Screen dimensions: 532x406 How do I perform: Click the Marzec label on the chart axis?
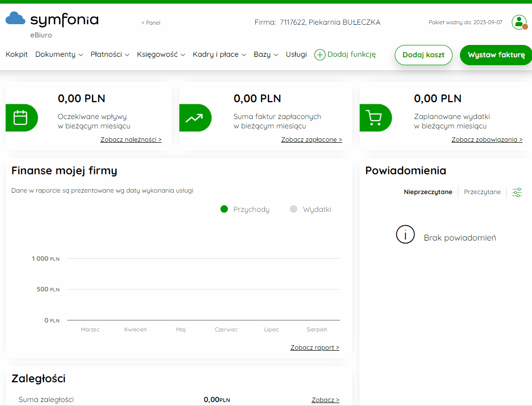click(90, 329)
